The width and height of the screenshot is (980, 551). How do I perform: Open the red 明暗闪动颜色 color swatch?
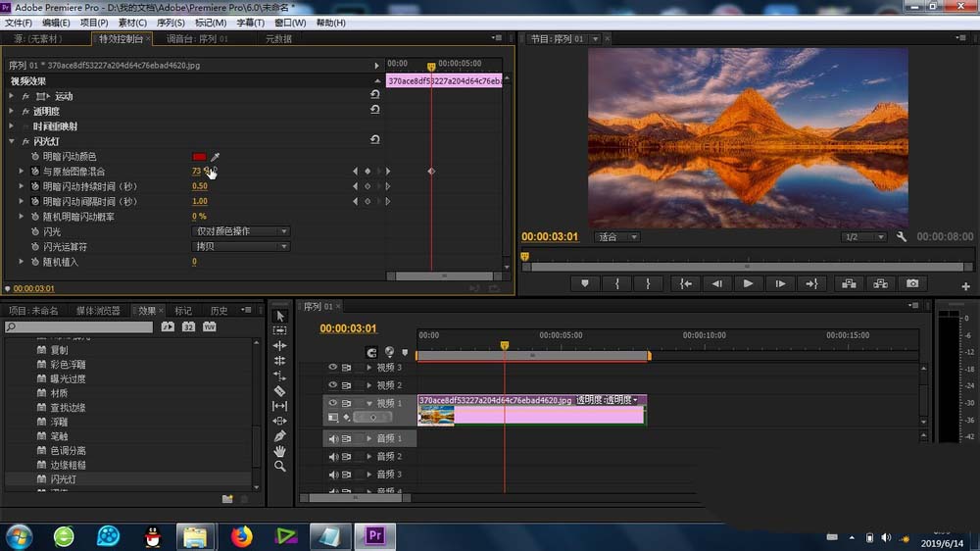pyautogui.click(x=199, y=156)
